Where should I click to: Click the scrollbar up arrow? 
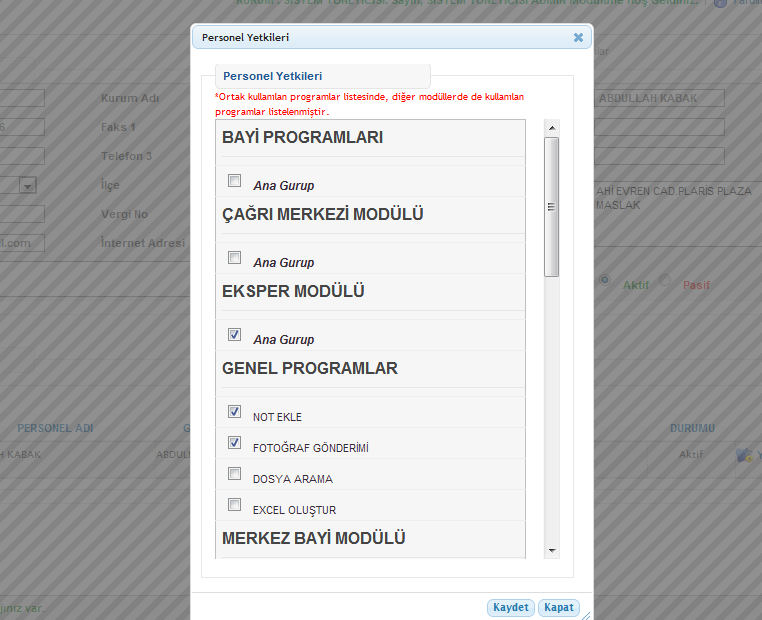[x=551, y=127]
